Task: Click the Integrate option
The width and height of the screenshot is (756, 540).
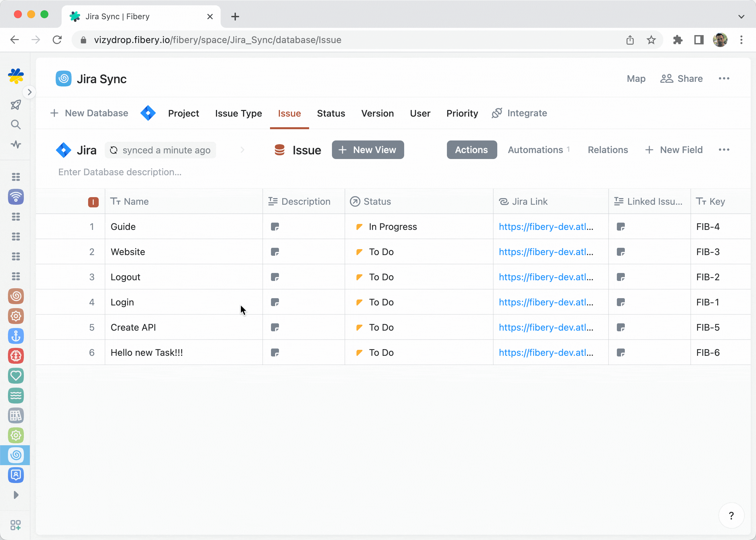Action: (519, 113)
